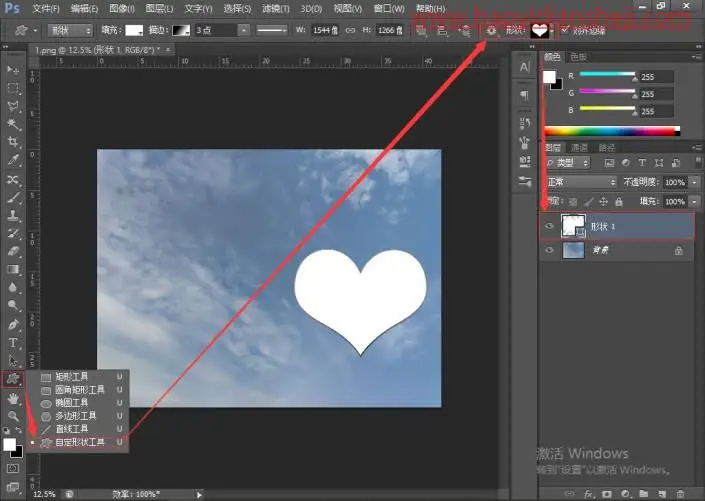Filter layers by type layer icon

642,163
